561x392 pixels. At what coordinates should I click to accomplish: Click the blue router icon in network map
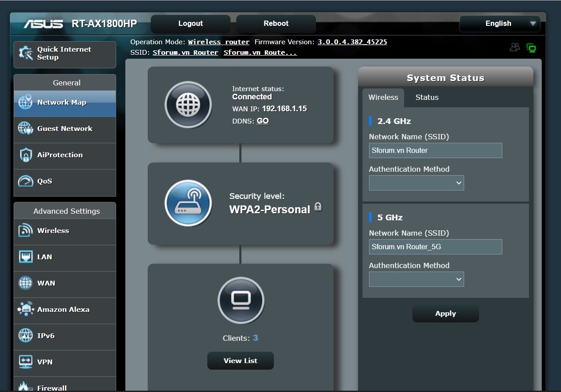(x=188, y=203)
